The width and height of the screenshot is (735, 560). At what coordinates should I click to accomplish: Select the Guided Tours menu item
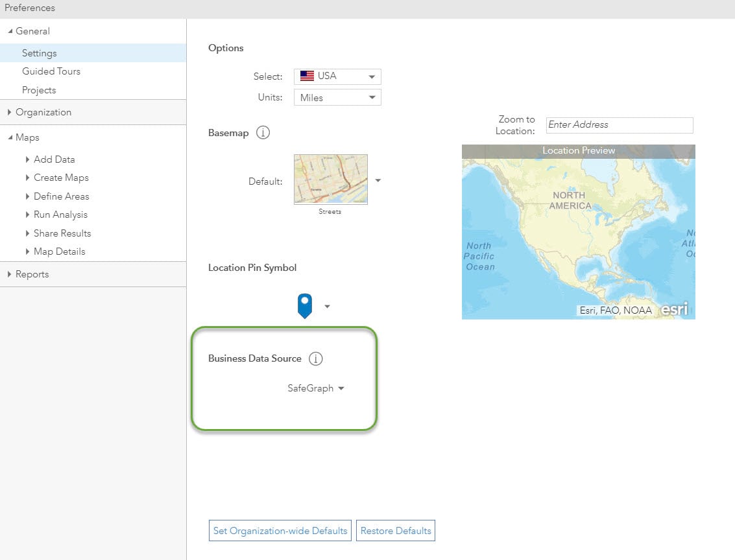51,71
